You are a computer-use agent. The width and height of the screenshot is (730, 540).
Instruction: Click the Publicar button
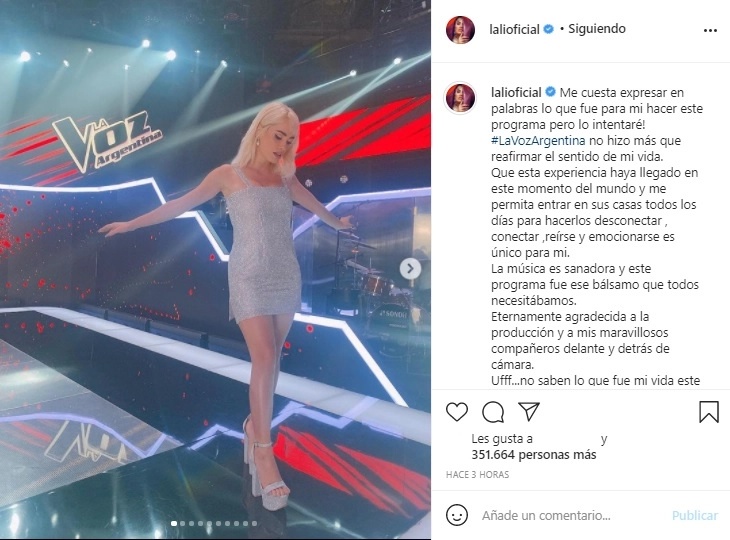pos(695,515)
